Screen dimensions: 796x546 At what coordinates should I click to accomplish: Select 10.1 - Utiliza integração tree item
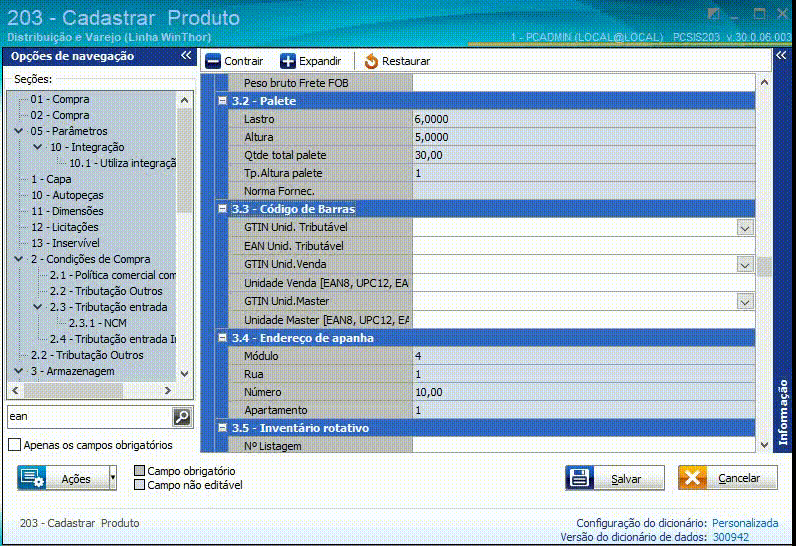click(x=122, y=163)
